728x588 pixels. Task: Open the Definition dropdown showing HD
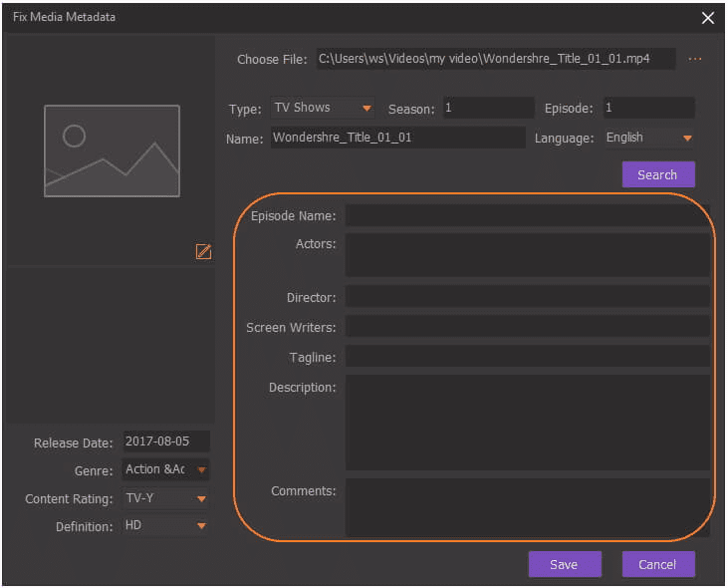tap(165, 525)
